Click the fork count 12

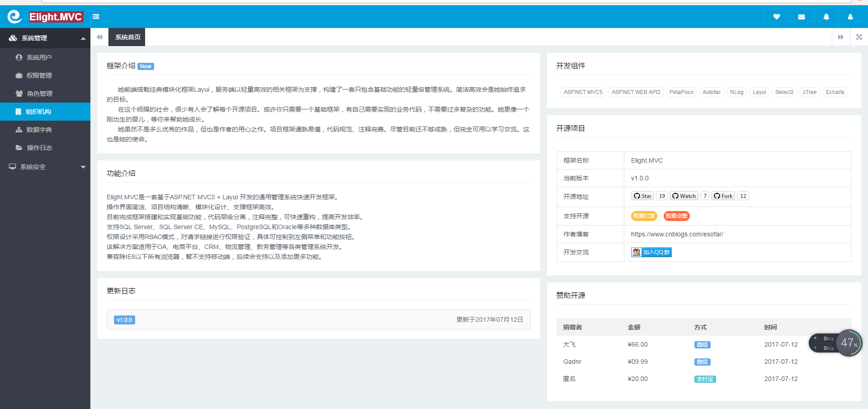(x=743, y=196)
